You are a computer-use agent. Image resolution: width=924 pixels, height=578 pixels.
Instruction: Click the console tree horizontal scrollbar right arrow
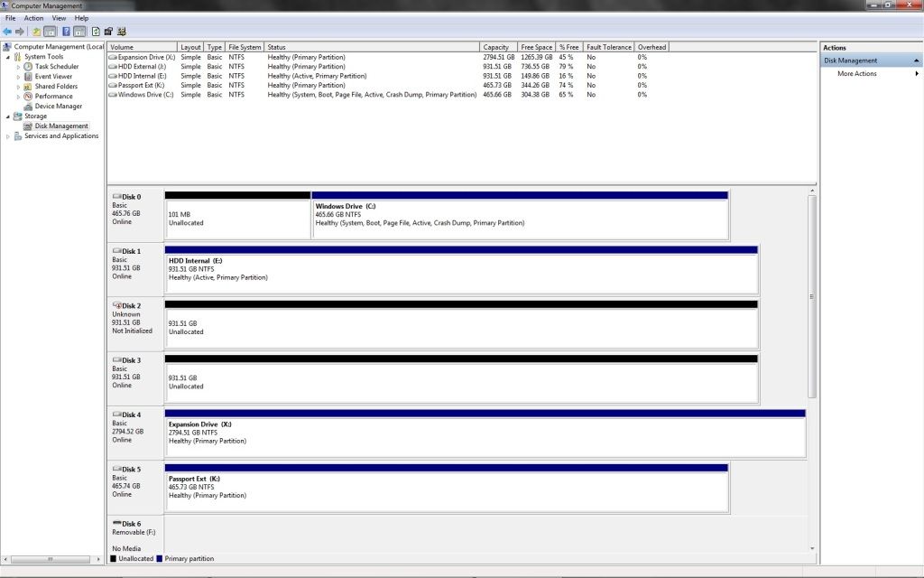(x=98, y=559)
